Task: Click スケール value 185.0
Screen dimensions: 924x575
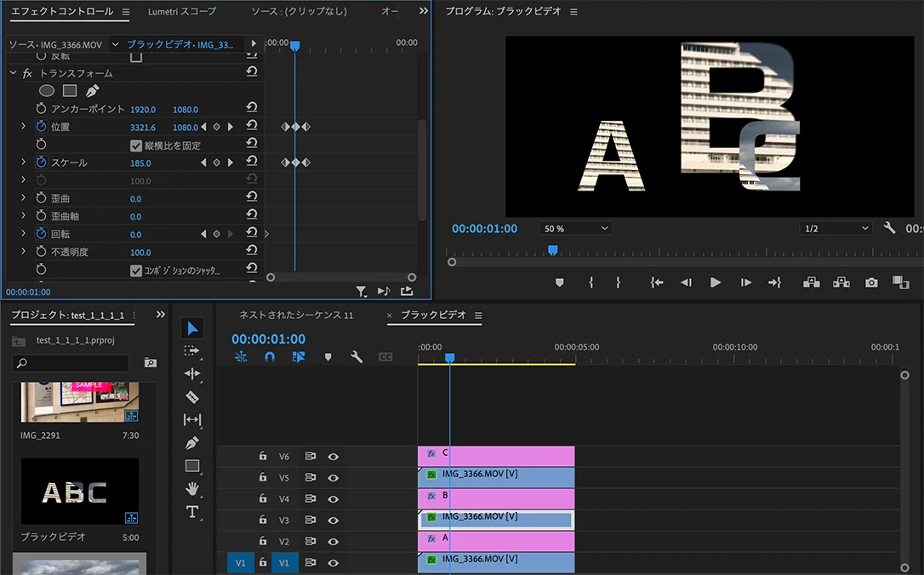Action: 140,163
